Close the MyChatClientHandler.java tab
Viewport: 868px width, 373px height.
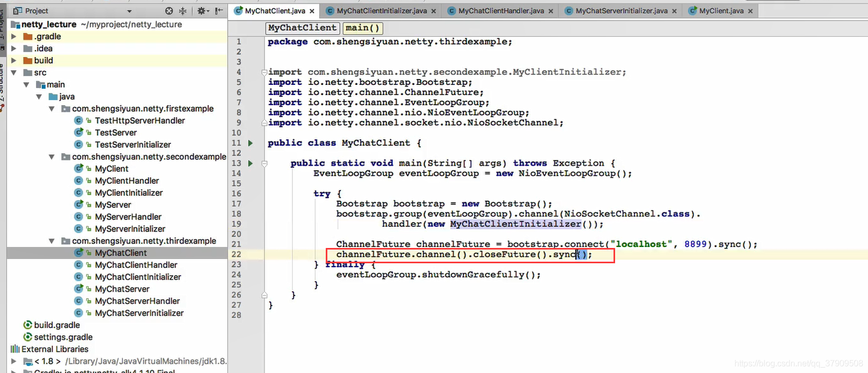tap(551, 11)
